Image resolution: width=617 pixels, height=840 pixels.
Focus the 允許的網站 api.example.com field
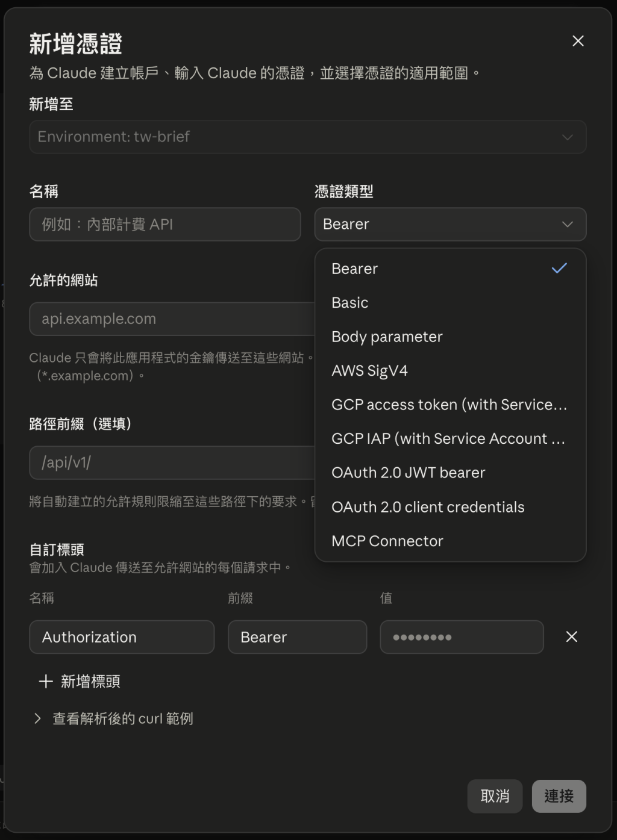click(x=172, y=319)
